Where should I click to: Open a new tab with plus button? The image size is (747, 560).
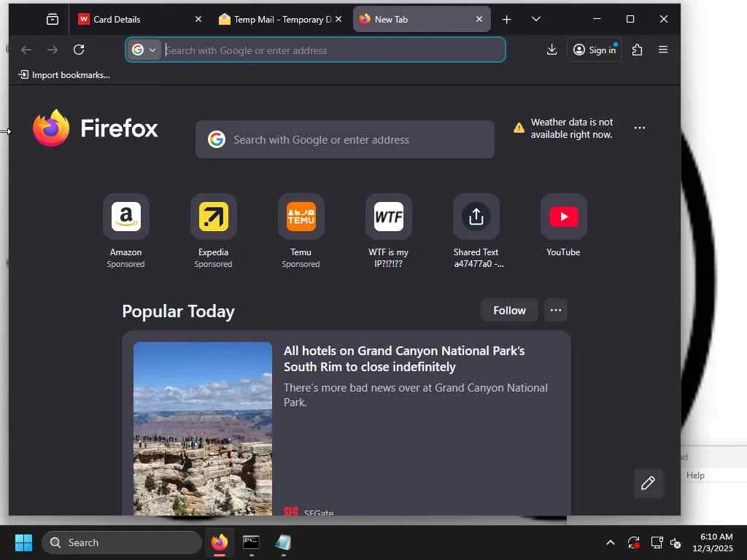coord(506,19)
